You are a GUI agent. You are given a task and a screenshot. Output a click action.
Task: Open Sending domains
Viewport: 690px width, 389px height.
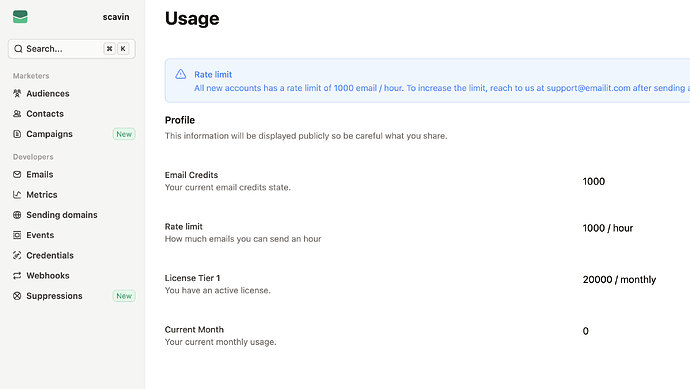[x=62, y=215]
